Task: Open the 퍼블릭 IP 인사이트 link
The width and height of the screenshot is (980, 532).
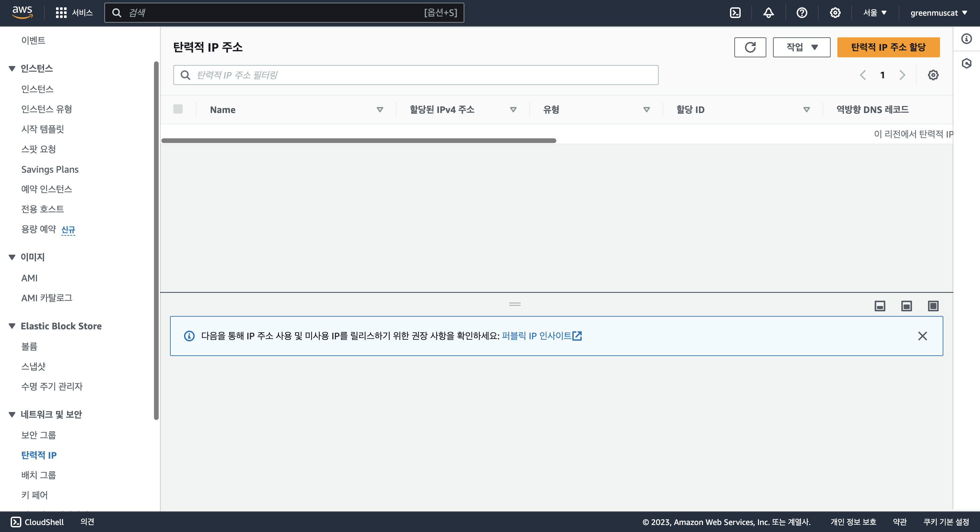Action: [536, 336]
